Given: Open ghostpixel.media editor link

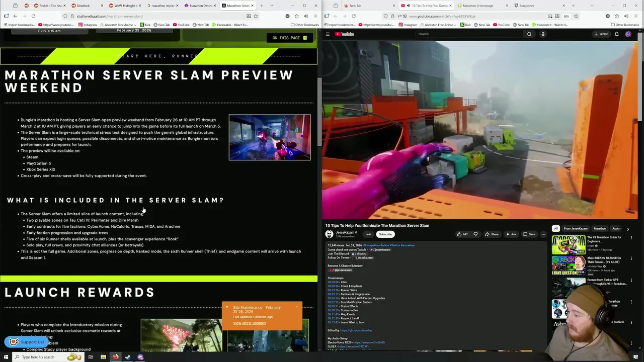Looking at the screenshot, I should pyautogui.click(x=356, y=330).
